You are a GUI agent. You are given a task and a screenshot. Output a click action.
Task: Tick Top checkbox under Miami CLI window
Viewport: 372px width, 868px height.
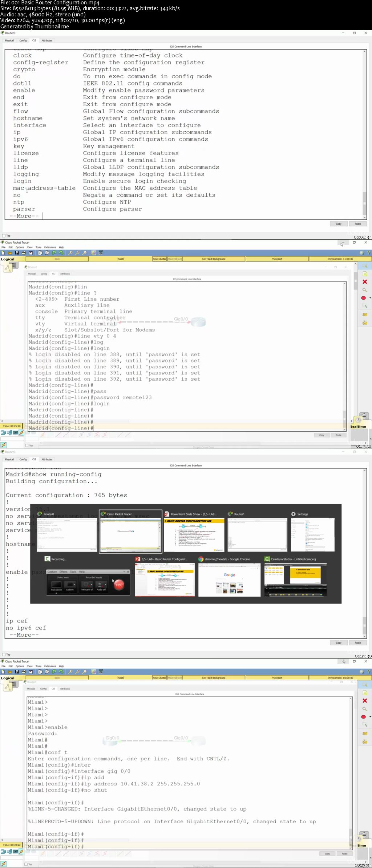[26, 864]
